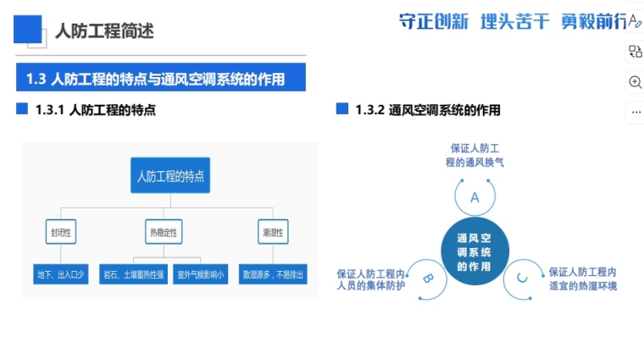This screenshot has height=359, width=644.
Task: Click the 散湿源多，不易排出 blue box
Action: 273,274
